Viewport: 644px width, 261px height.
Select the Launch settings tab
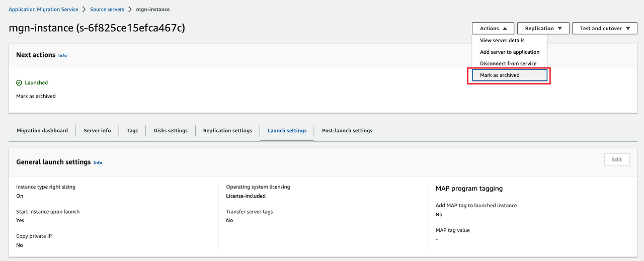click(287, 131)
